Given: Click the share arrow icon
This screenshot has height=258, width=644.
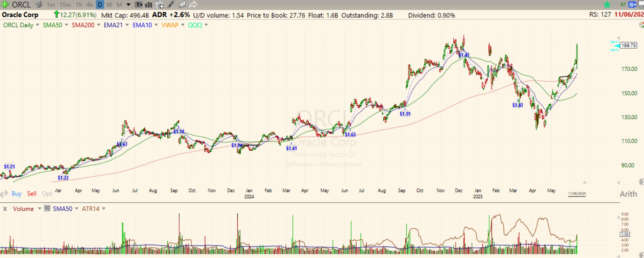Looking at the screenshot, I should pos(193,5).
